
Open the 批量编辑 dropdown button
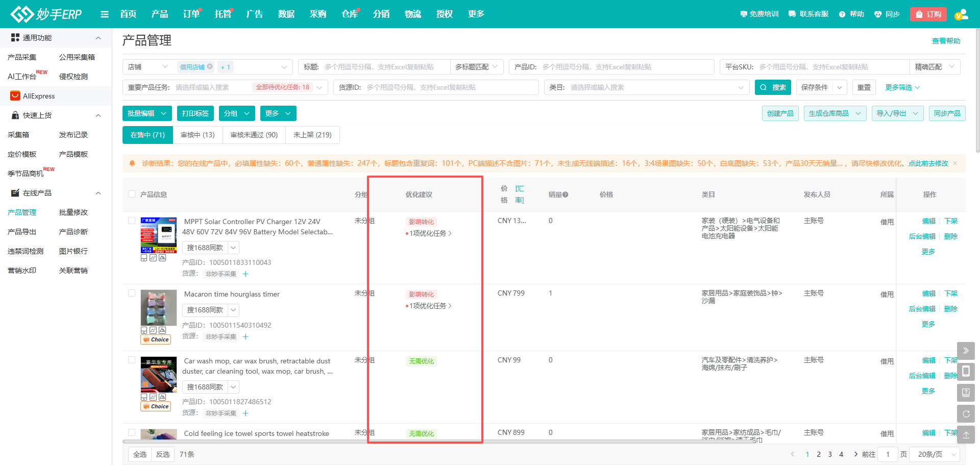(146, 113)
